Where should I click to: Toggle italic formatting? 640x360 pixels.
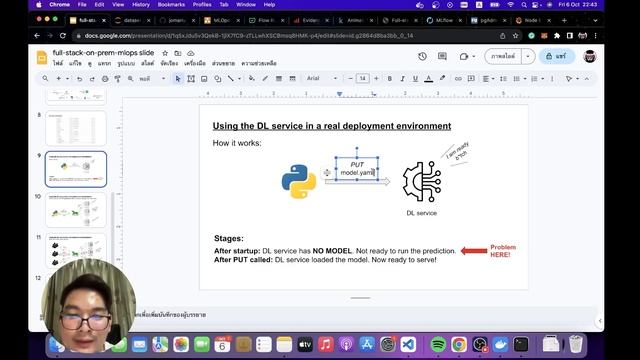point(402,78)
